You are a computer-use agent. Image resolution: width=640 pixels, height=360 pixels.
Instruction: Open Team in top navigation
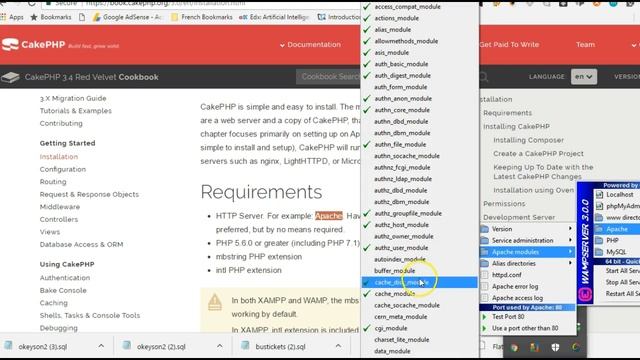pyautogui.click(x=585, y=44)
